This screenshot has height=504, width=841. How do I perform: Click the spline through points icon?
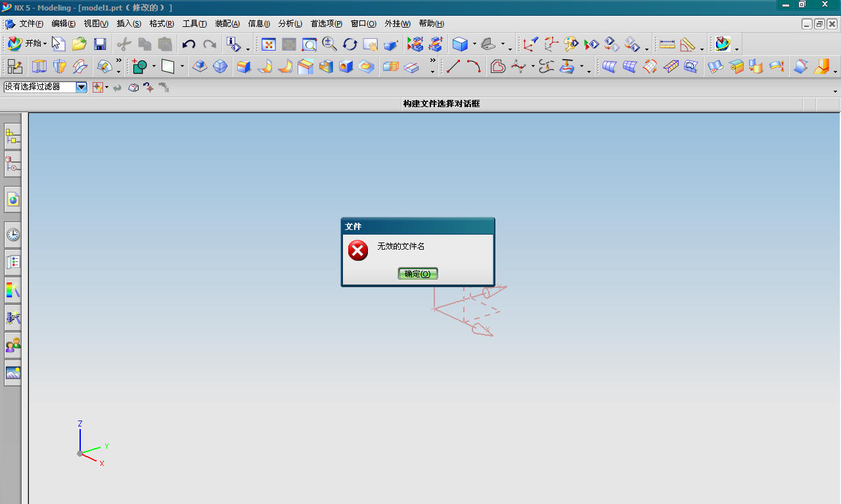tap(519, 66)
